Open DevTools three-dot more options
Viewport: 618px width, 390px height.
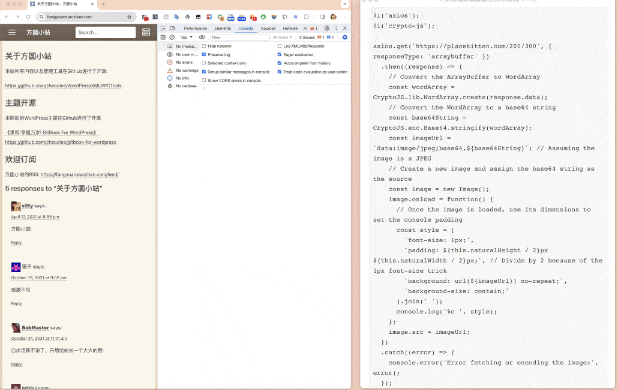[336, 28]
